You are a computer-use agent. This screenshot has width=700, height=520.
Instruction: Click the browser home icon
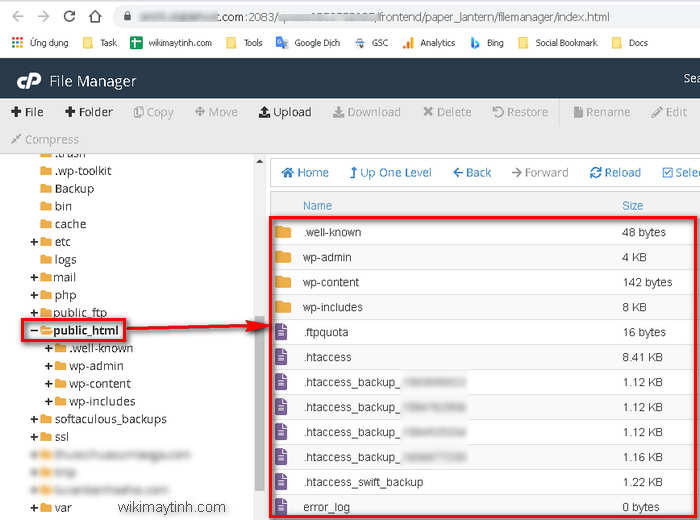[x=95, y=17]
